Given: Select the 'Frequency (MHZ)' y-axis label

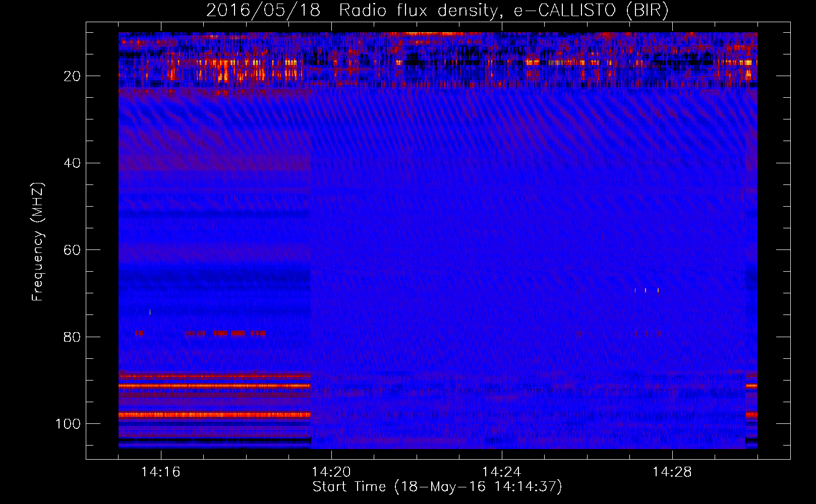Looking at the screenshot, I should click(38, 242).
